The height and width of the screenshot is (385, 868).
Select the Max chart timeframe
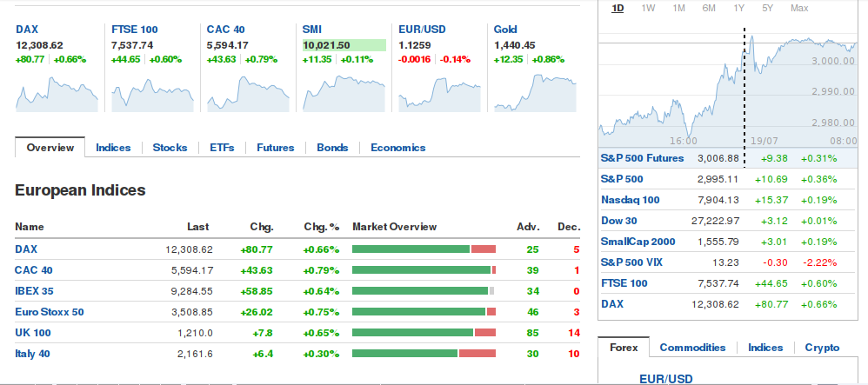[x=799, y=9]
